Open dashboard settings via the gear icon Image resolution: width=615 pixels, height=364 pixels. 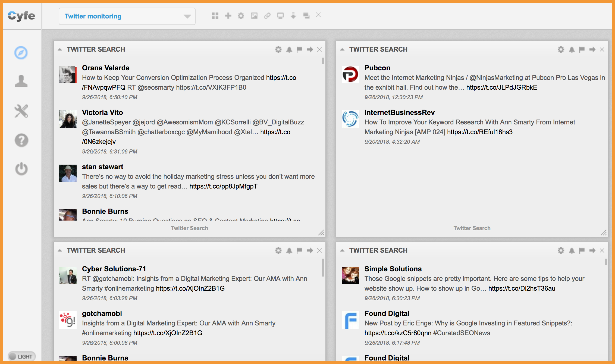[241, 15]
